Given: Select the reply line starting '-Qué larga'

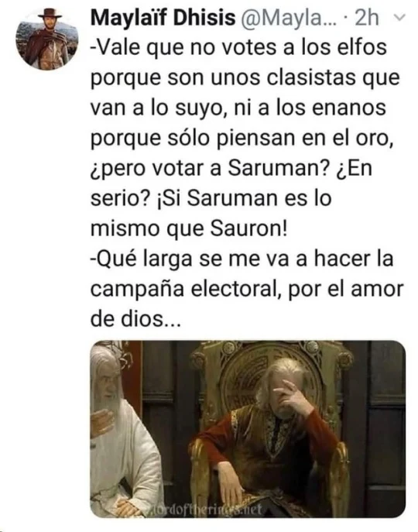Looking at the screenshot, I should 242,259.
